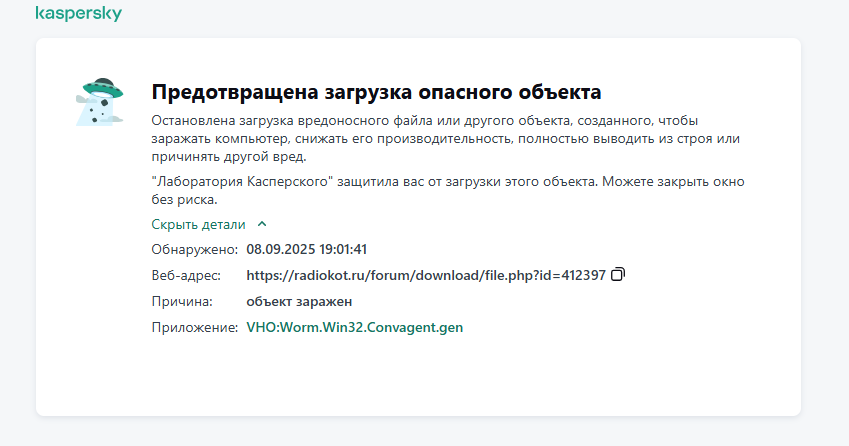Click the UFO illustration icon

tap(100, 102)
